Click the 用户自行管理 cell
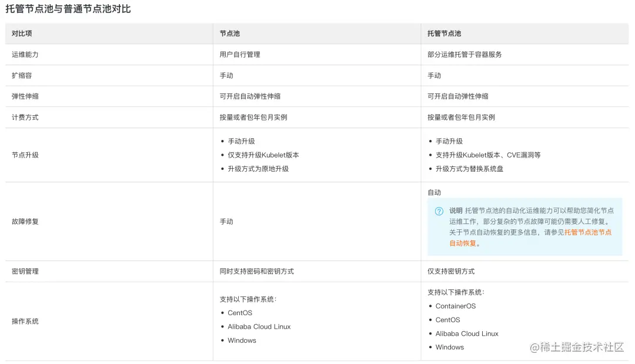 tap(240, 55)
